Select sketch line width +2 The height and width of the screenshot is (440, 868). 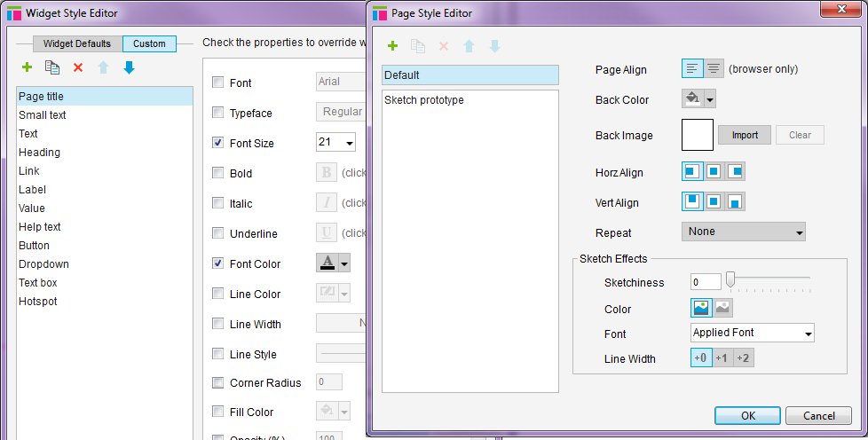coord(744,358)
